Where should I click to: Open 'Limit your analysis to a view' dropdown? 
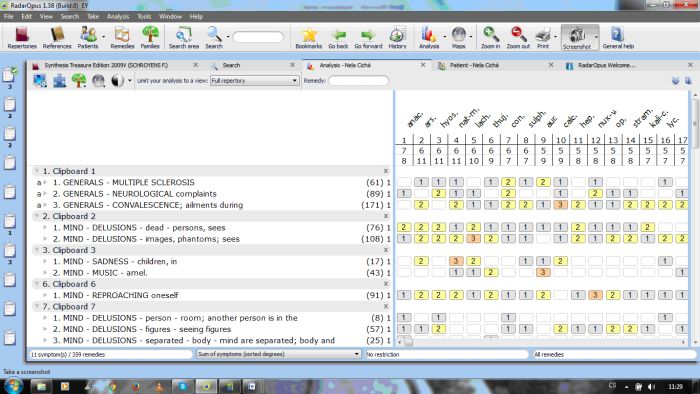click(254, 81)
